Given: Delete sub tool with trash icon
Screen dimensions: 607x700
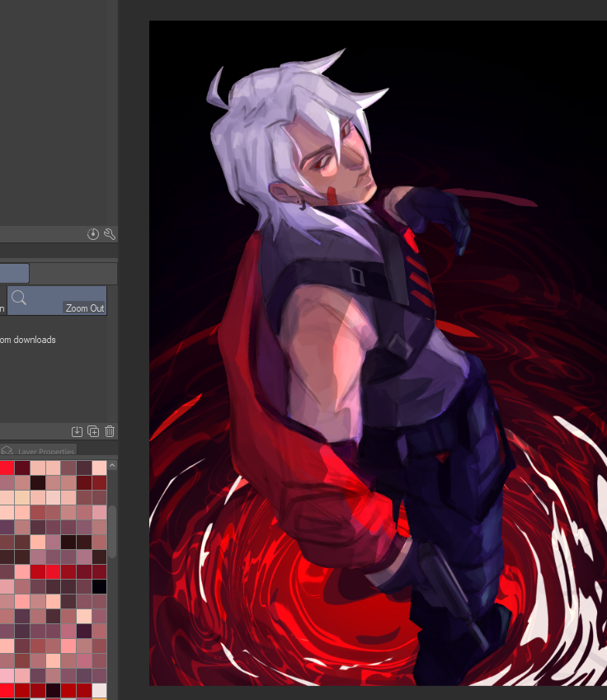Looking at the screenshot, I should (110, 431).
